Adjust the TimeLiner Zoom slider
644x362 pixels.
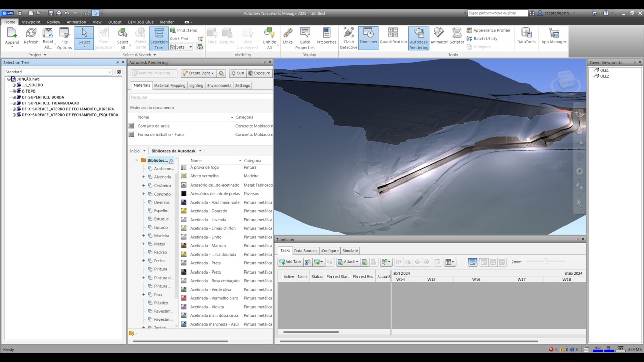(x=545, y=262)
